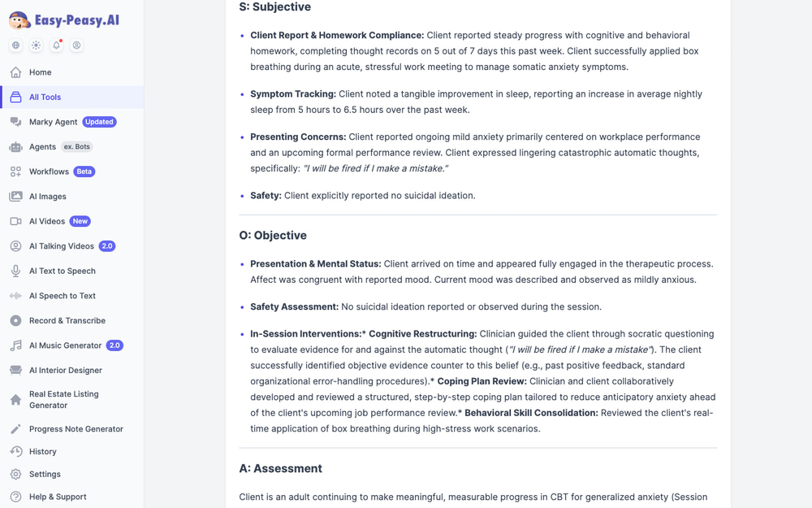Click the globe language icon
Screen dimensions: 812x508
tap(15, 45)
